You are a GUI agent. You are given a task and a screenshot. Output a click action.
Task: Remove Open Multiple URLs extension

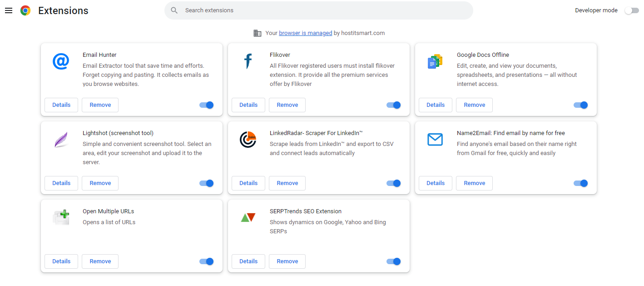click(x=100, y=261)
